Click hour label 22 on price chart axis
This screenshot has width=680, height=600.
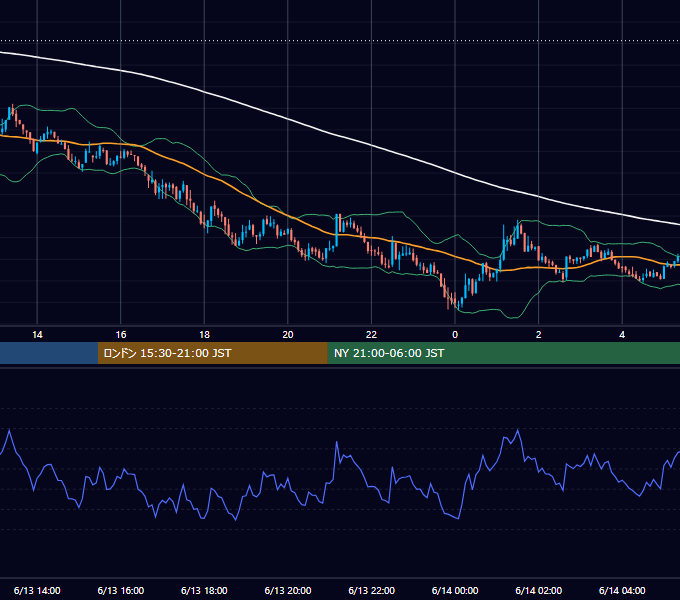pyautogui.click(x=372, y=335)
